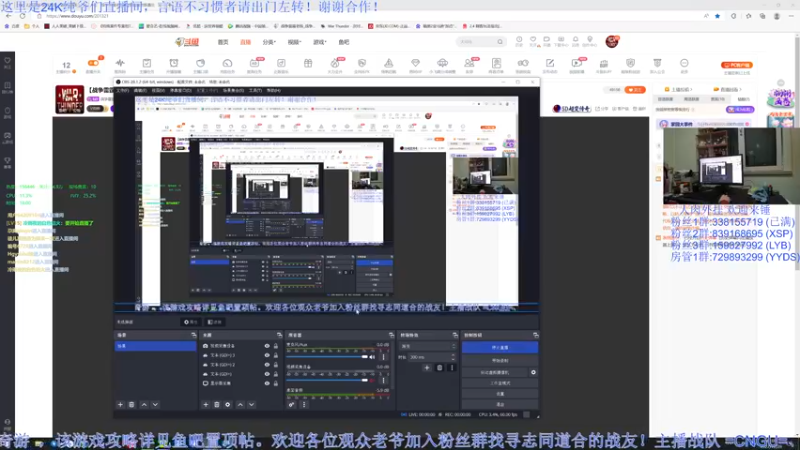Go to Douyu 鱼吧 tab
This screenshot has height=450, width=800.
344,42
